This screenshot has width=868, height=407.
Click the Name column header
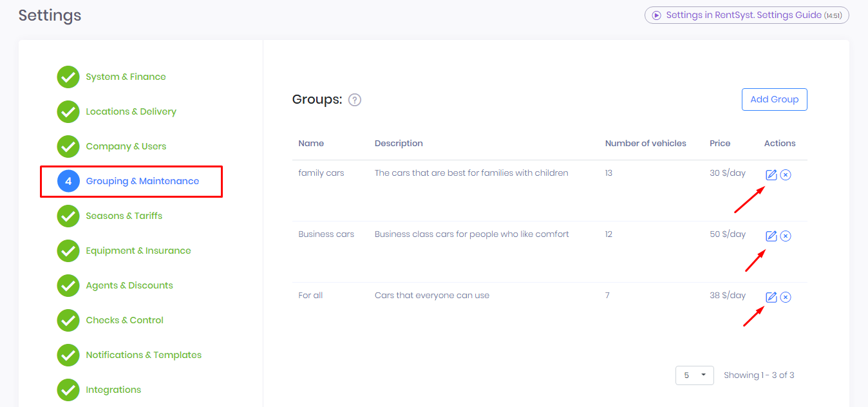(311, 143)
